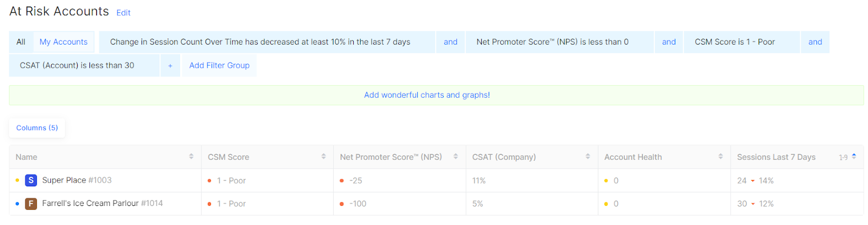Sort by Net Promoter Score column arrows
The width and height of the screenshot is (868, 225).
coord(456,157)
